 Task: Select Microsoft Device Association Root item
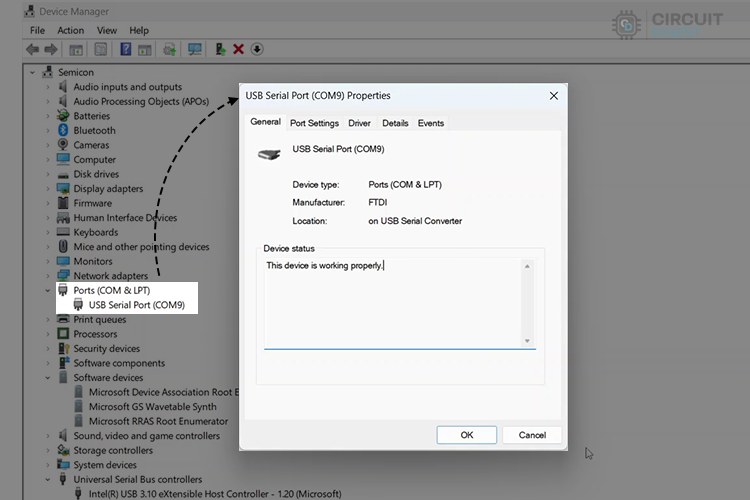click(x=163, y=392)
